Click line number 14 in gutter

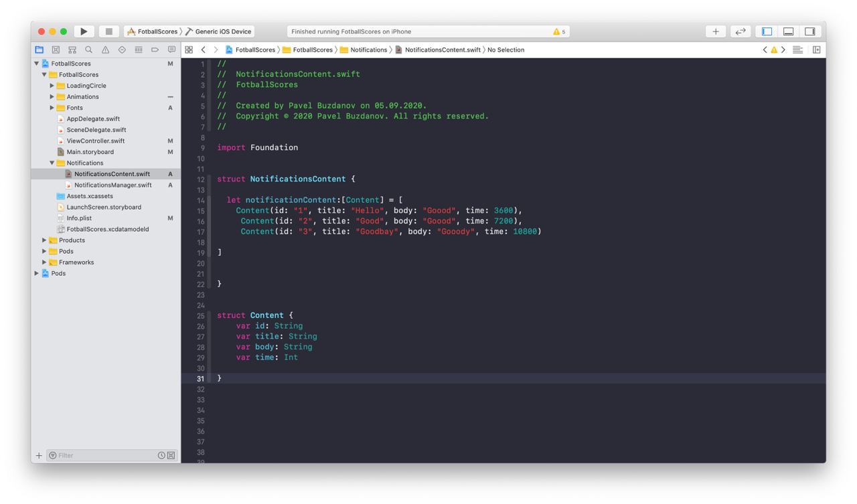tap(201, 200)
